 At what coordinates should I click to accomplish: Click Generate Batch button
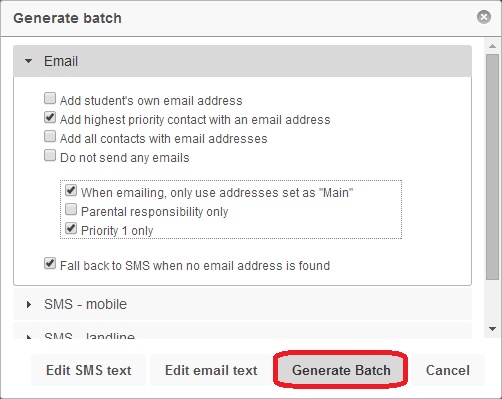(x=341, y=370)
